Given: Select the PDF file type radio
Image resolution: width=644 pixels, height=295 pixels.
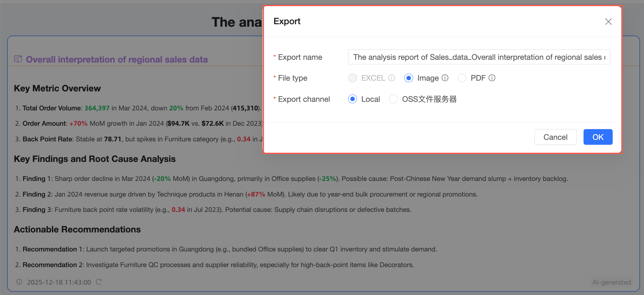Looking at the screenshot, I should (x=462, y=78).
